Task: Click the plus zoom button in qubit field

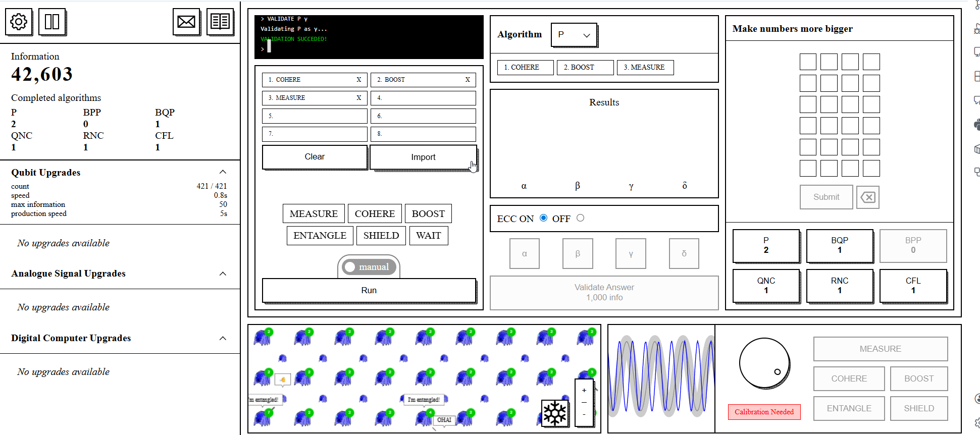Action: pos(584,390)
